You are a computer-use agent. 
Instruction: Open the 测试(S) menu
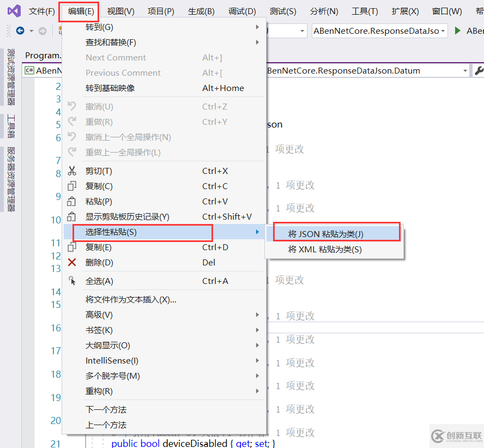[x=283, y=11]
